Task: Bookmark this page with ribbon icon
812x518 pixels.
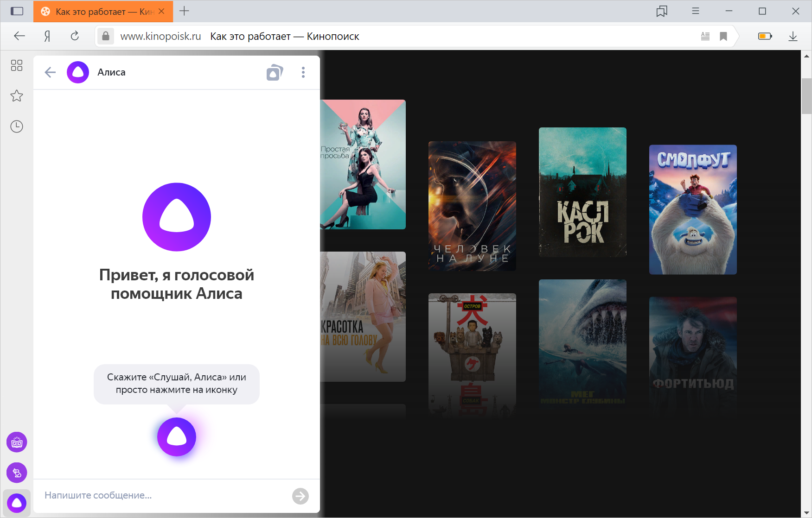Action: click(723, 36)
